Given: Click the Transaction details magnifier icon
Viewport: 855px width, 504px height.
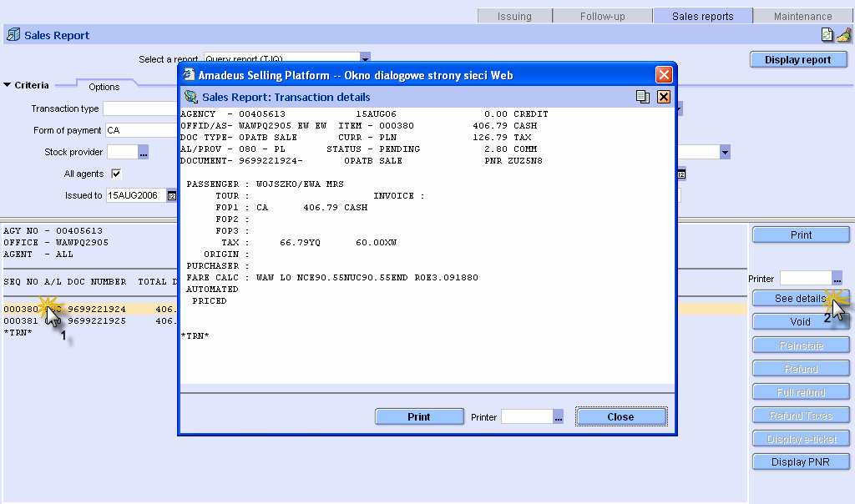Looking at the screenshot, I should point(191,97).
